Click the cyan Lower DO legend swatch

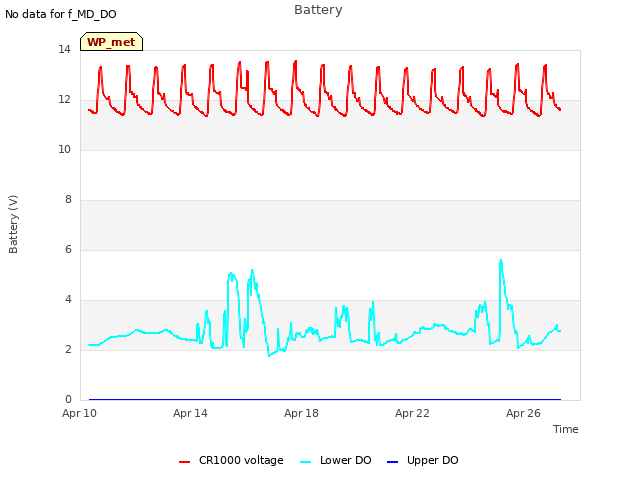pos(306,462)
